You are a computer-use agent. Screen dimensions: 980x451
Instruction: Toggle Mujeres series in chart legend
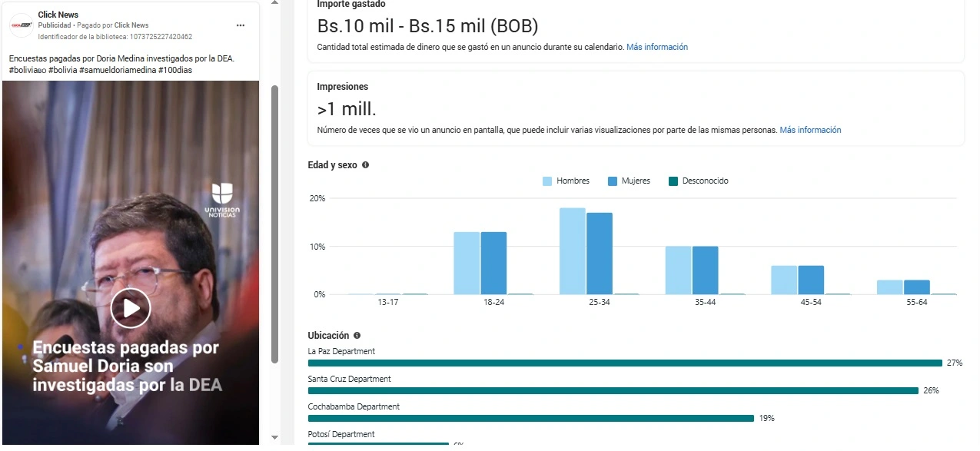tap(629, 181)
